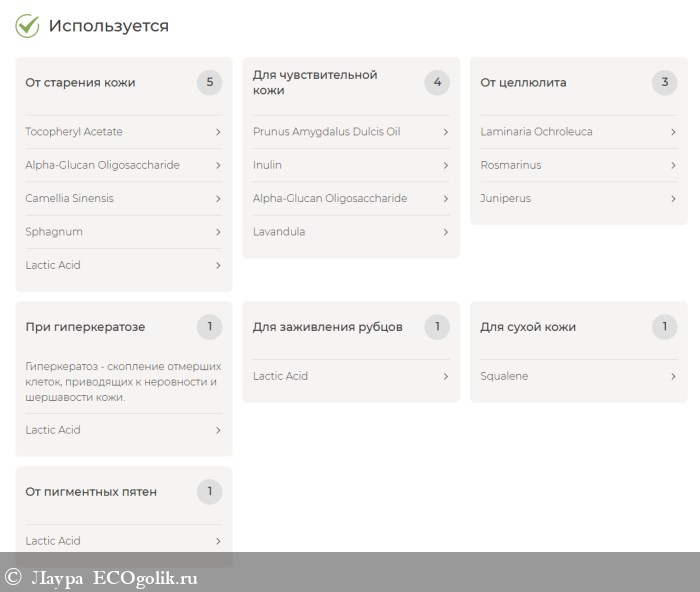The image size is (700, 592).
Task: Click the count badge on Для сухой кожи
Action: coord(664,327)
